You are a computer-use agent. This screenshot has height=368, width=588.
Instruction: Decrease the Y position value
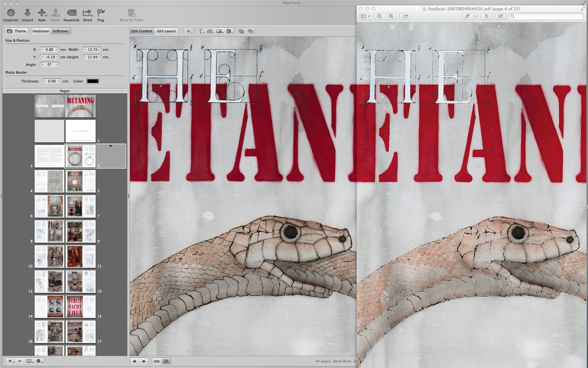(x=42, y=57)
